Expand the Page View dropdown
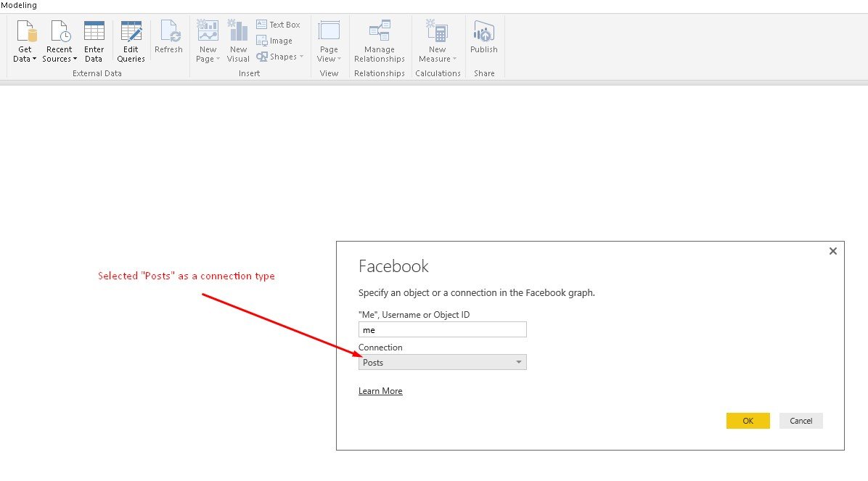The height and width of the screenshot is (481, 868). click(329, 44)
